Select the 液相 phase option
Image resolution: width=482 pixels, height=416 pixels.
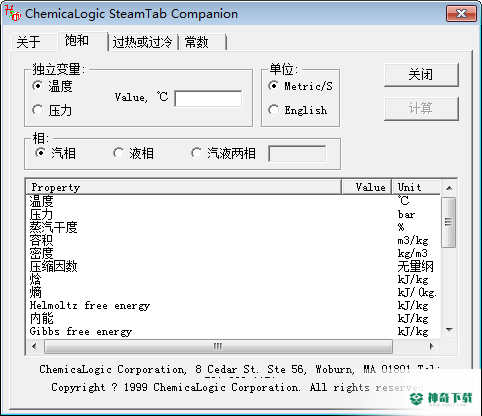click(133, 153)
